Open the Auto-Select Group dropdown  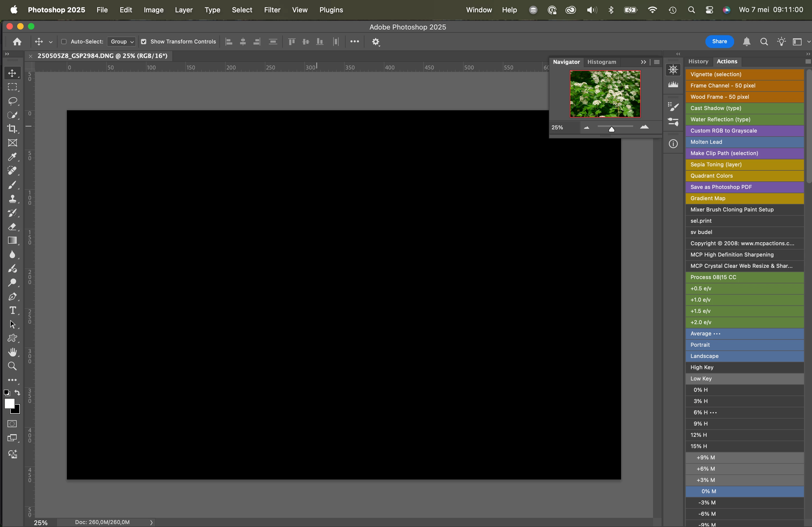[x=122, y=42]
